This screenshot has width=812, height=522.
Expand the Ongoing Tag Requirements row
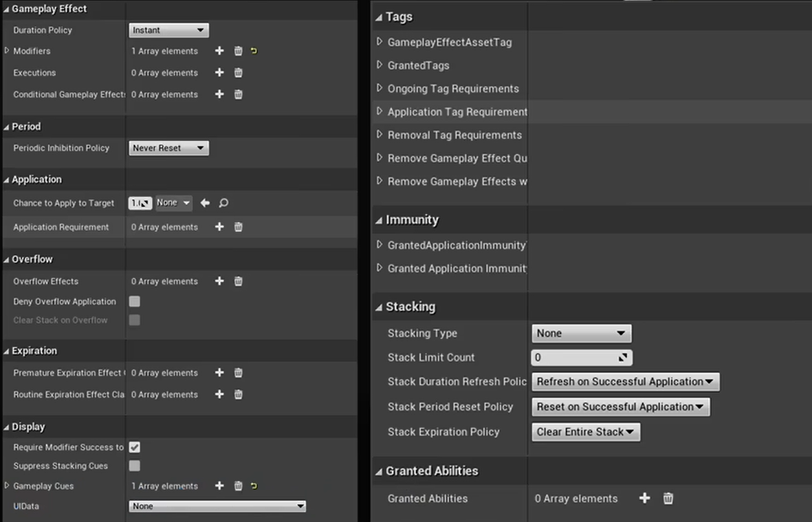pos(380,89)
